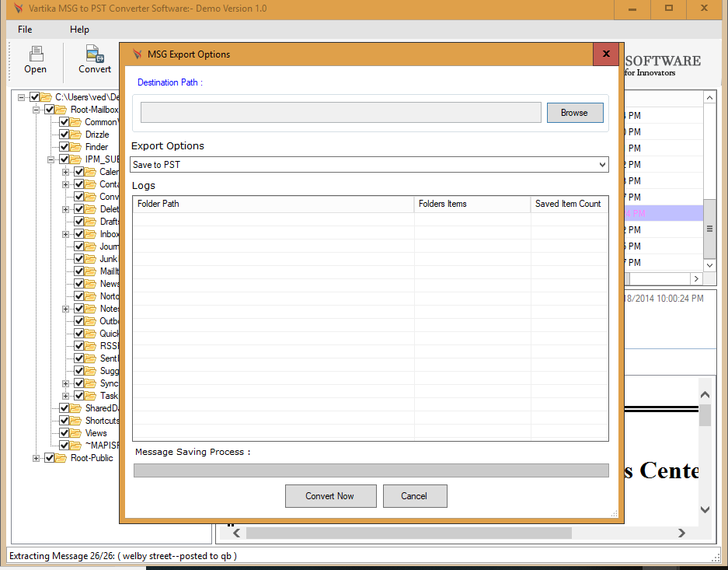The image size is (728, 570).
Task: Click the folder icon beside Shortcuts
Action: (x=75, y=421)
